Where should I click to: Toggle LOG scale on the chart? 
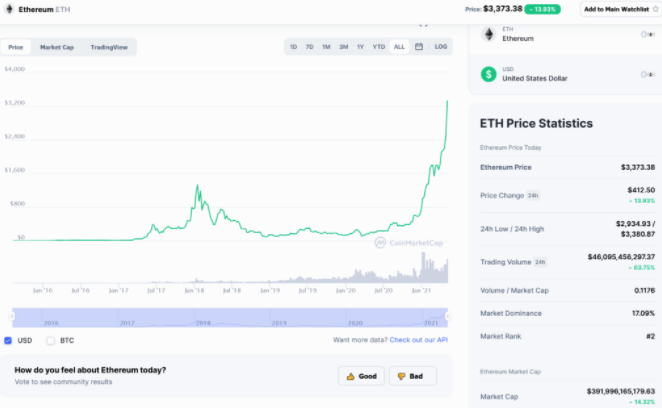point(440,47)
